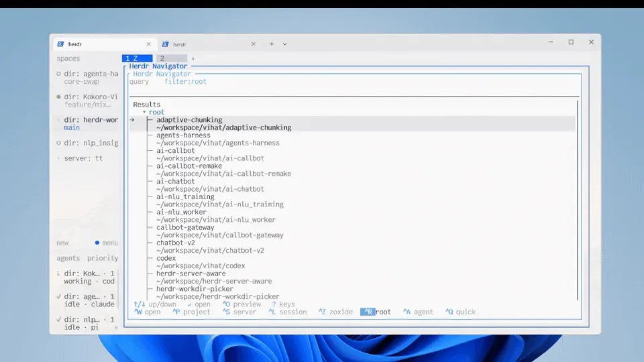Select the Kok working agent entry
The width and height of the screenshot is (644, 362).
(x=87, y=277)
